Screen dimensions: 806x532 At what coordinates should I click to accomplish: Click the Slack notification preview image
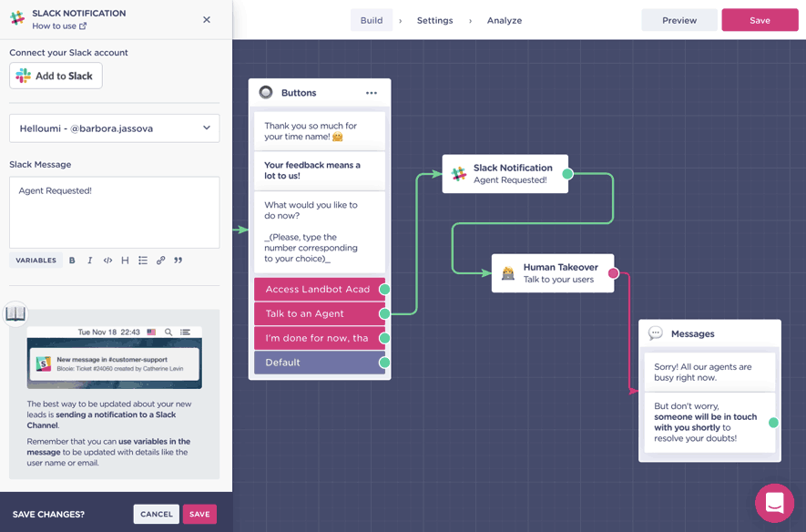point(114,357)
